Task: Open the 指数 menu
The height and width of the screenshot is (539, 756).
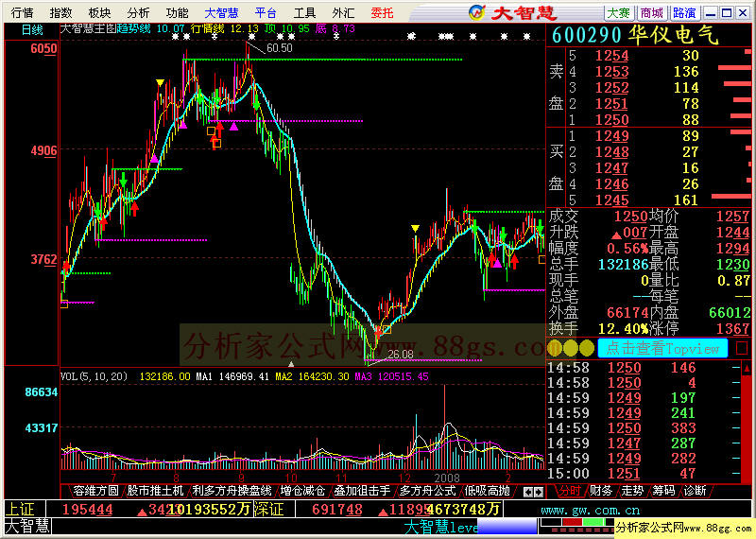Action: [60, 13]
